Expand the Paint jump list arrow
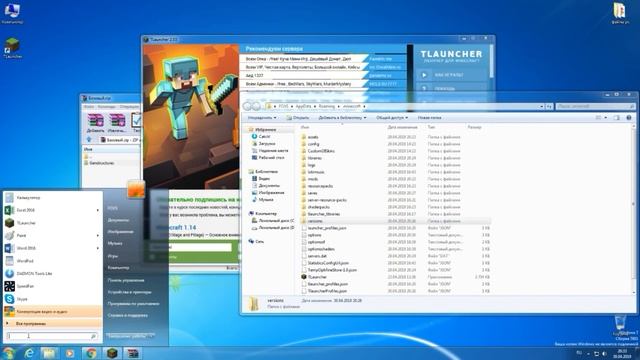640x360 pixels. pos(98,236)
